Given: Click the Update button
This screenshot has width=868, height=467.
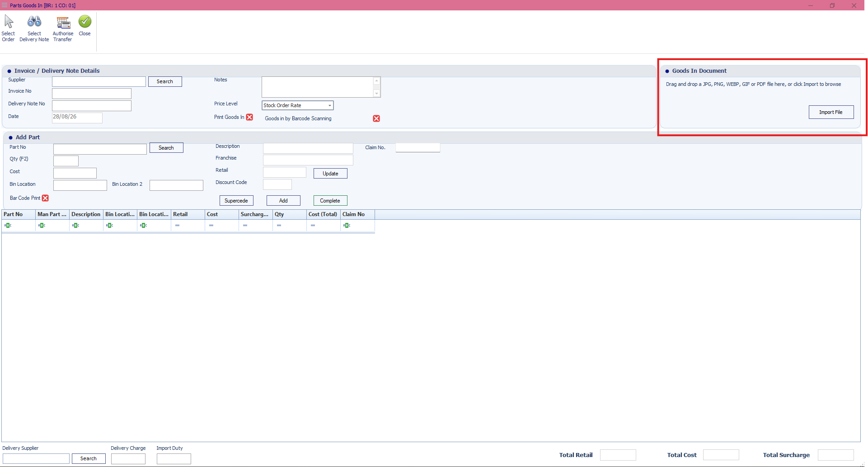Looking at the screenshot, I should point(330,174).
